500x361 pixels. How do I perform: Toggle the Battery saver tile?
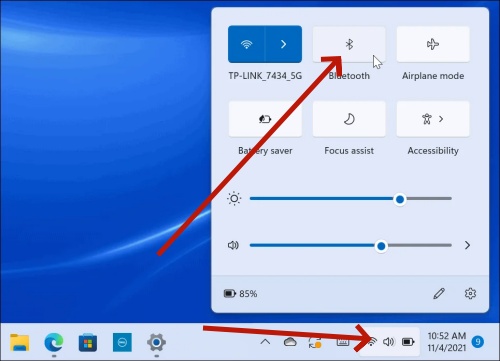tap(265, 119)
